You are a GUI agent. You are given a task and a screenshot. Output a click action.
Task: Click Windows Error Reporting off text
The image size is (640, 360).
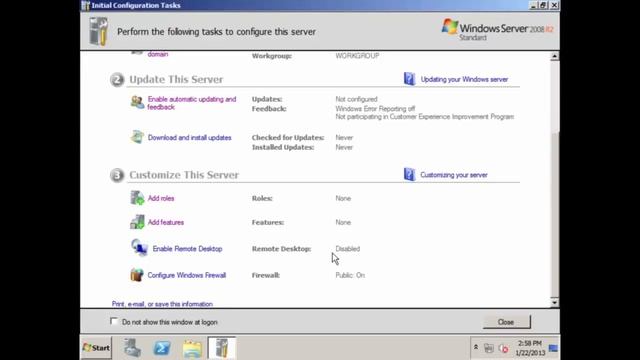375,109
